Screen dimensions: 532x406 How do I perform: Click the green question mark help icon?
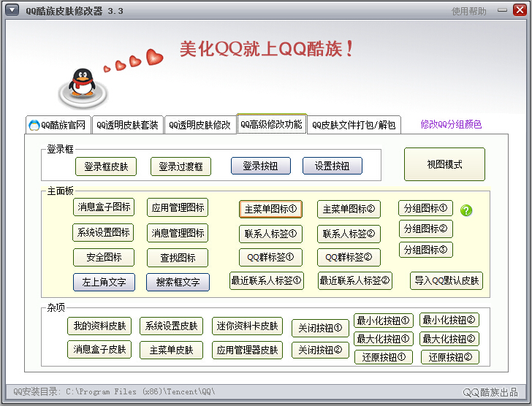pos(466,210)
